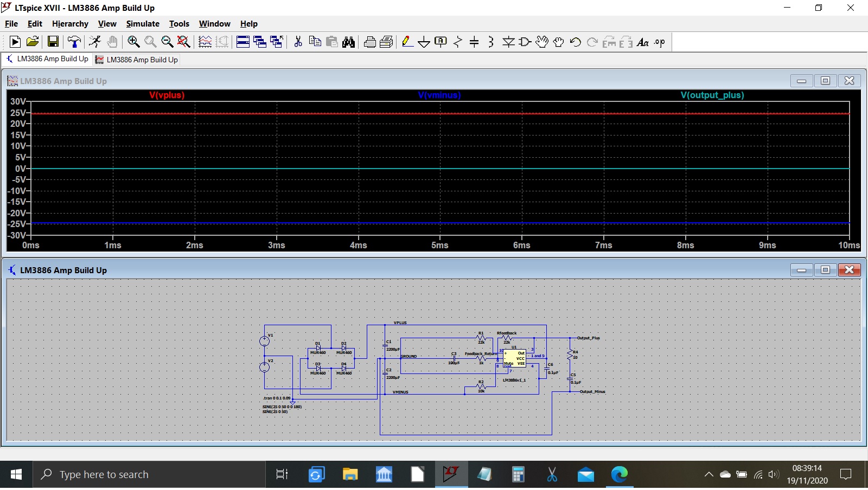Minimize the schematic child window
This screenshot has width=868, height=490.
pyautogui.click(x=801, y=270)
